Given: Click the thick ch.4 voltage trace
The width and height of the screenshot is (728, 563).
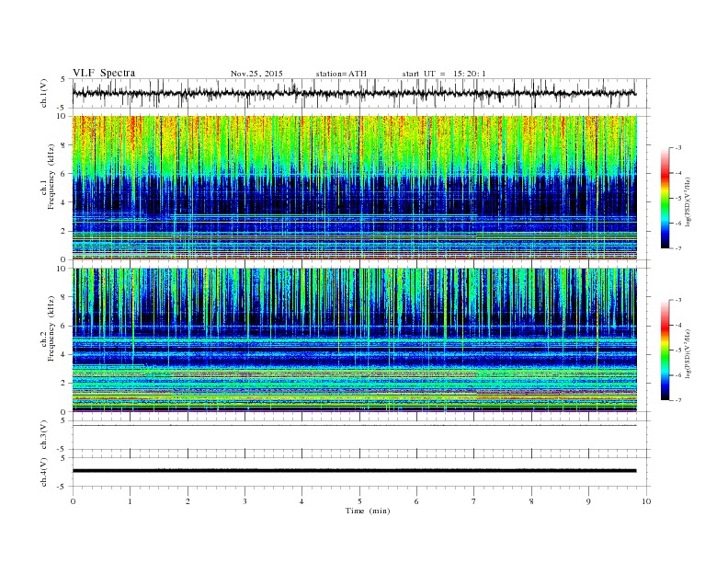Looking at the screenshot, I should [x=355, y=471].
